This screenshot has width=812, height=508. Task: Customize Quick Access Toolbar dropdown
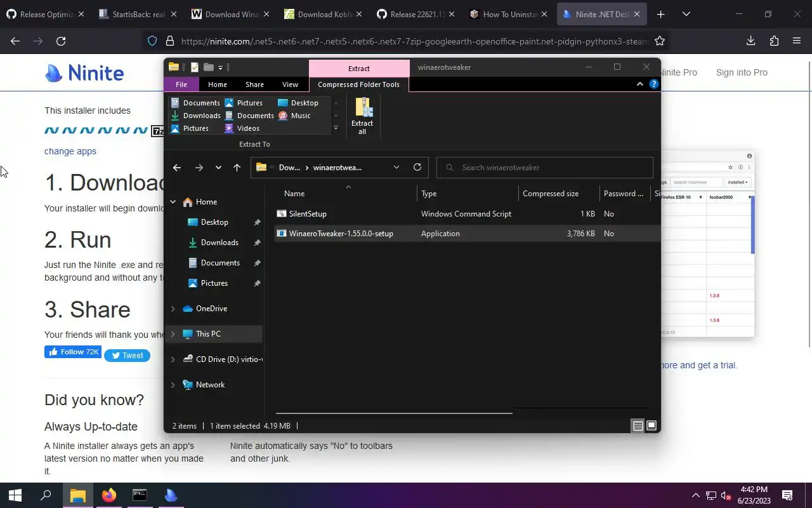pos(220,67)
